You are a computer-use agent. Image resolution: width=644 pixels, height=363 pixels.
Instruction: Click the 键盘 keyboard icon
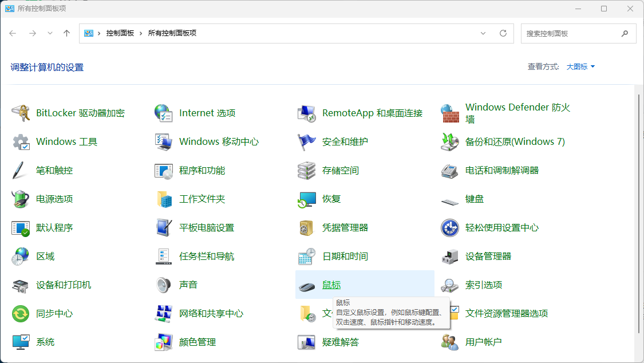coord(450,200)
